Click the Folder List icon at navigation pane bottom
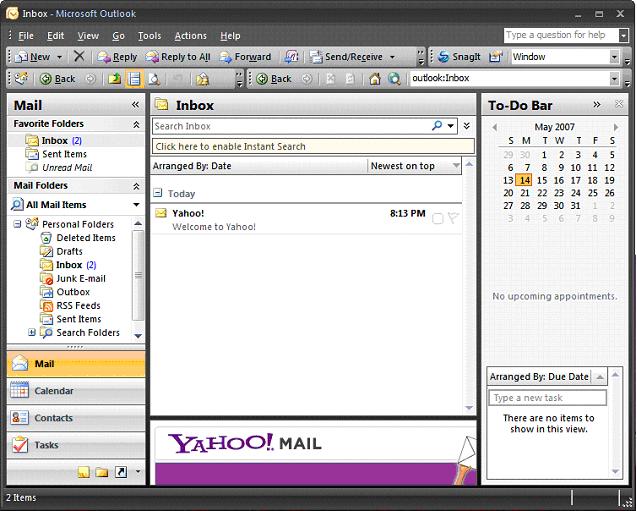 (x=102, y=472)
